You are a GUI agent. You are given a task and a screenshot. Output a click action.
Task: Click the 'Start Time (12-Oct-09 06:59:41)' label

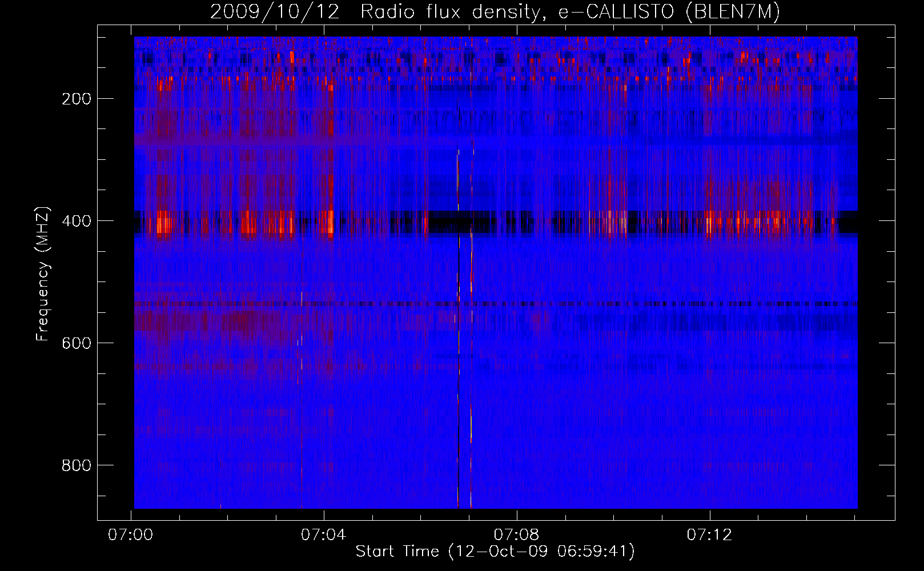(x=495, y=552)
